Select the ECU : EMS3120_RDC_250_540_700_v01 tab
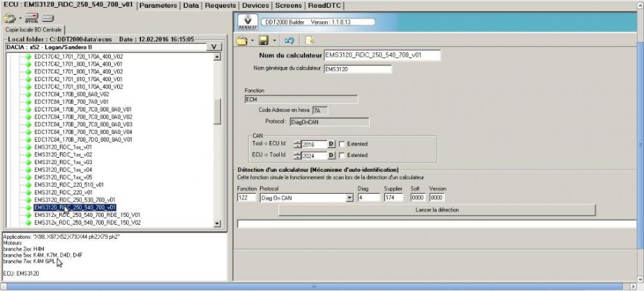 click(68, 5)
